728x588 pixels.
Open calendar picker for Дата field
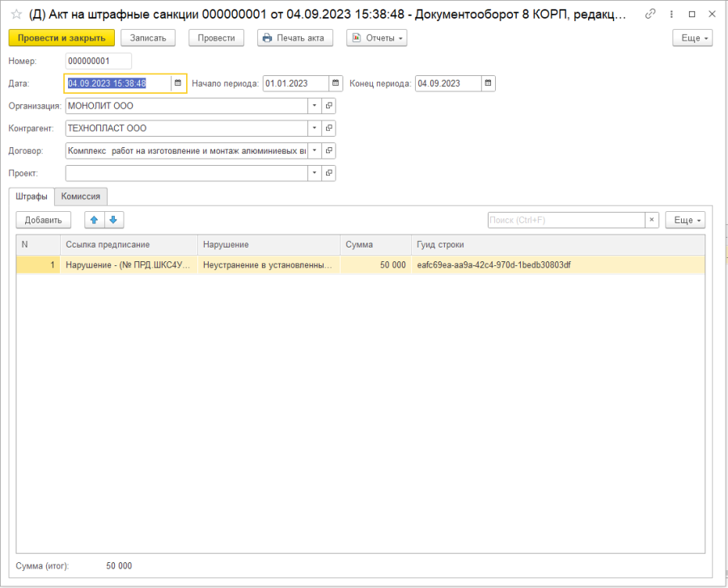coord(178,83)
